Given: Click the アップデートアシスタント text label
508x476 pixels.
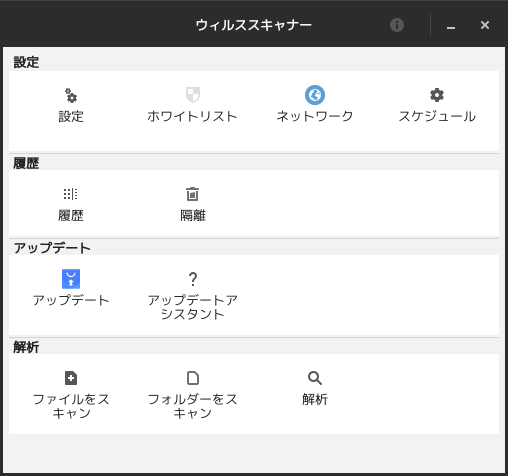Looking at the screenshot, I should click(193, 307).
